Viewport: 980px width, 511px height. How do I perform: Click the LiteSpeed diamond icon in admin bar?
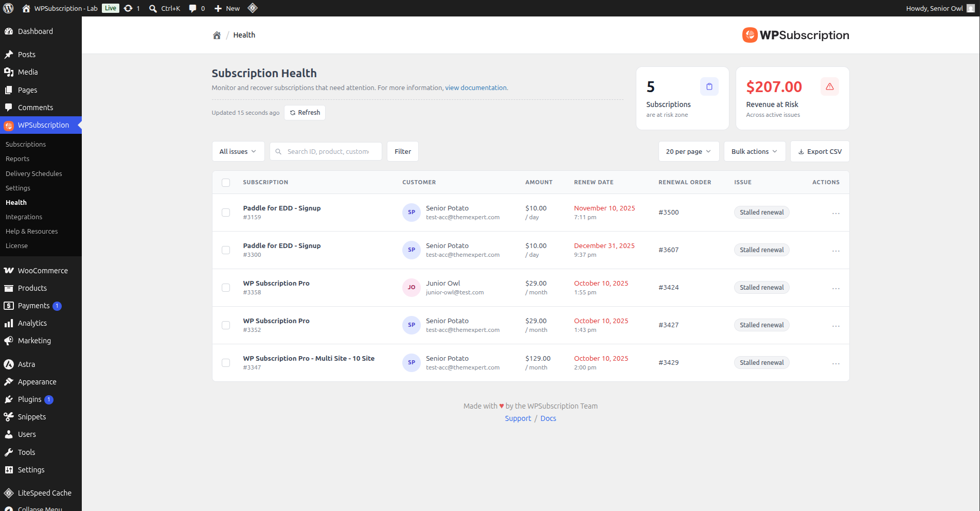click(x=253, y=8)
